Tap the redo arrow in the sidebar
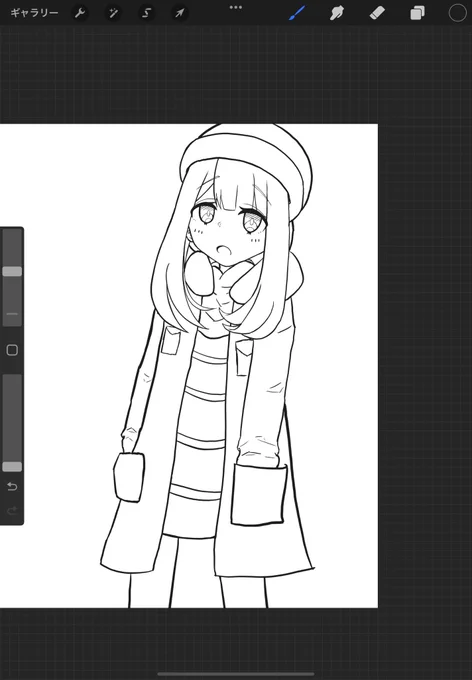The width and height of the screenshot is (472, 680). tap(12, 510)
